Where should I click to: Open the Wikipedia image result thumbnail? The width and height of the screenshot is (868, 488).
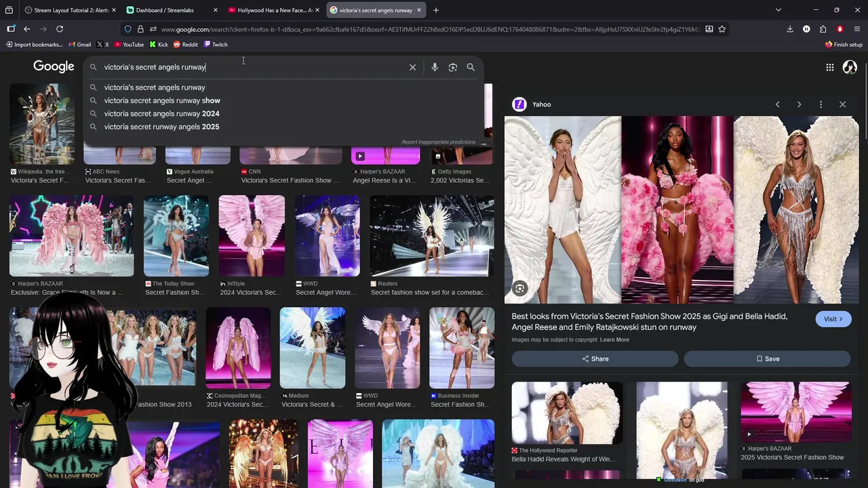click(41, 124)
